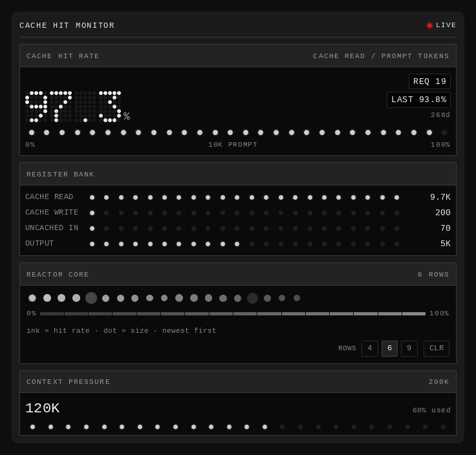Click the 70 uncached in value

pyautogui.click(x=446, y=228)
